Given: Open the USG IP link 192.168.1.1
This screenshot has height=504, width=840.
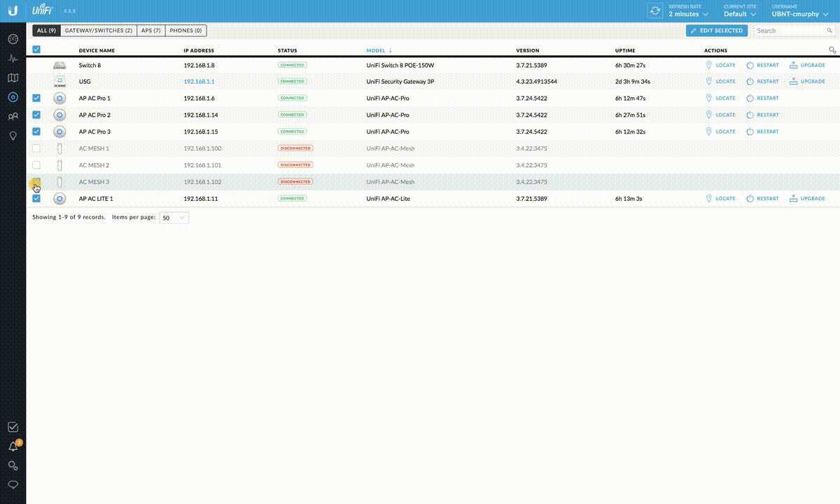Looking at the screenshot, I should coord(199,81).
